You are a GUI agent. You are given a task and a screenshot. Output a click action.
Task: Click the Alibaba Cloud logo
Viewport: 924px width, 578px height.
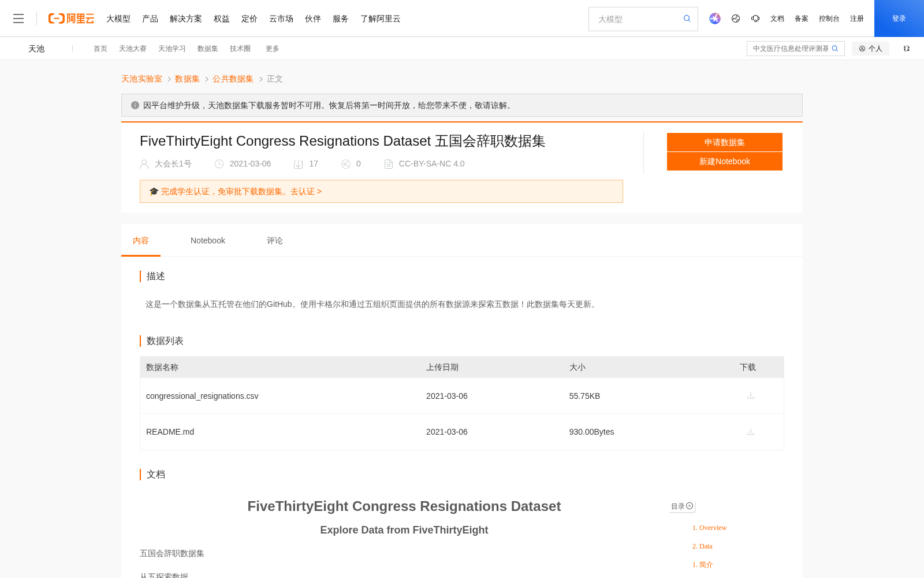click(71, 18)
